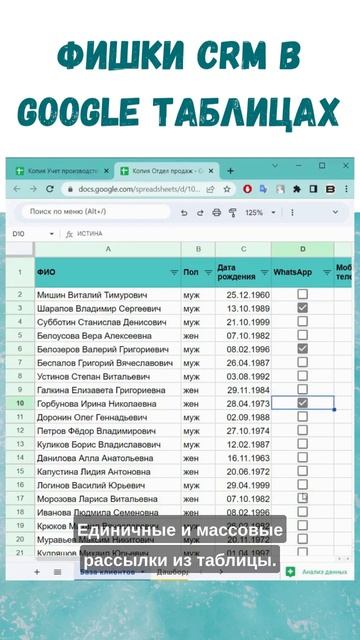
Task: Open the all sheets list
Action: click(x=58, y=572)
